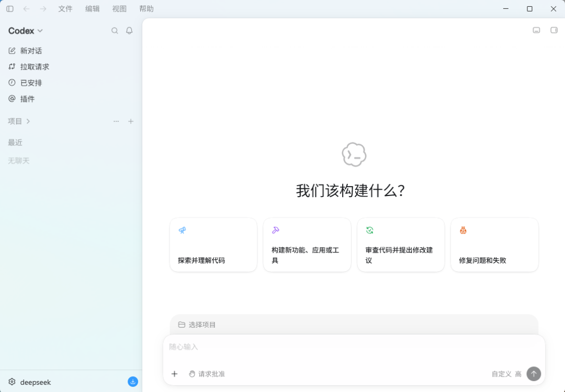This screenshot has width=565, height=392.
Task: Maximize the Codex window
Action: point(529,9)
